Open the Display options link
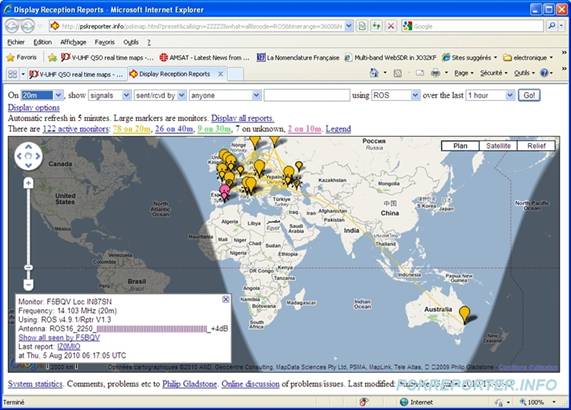 34,108
